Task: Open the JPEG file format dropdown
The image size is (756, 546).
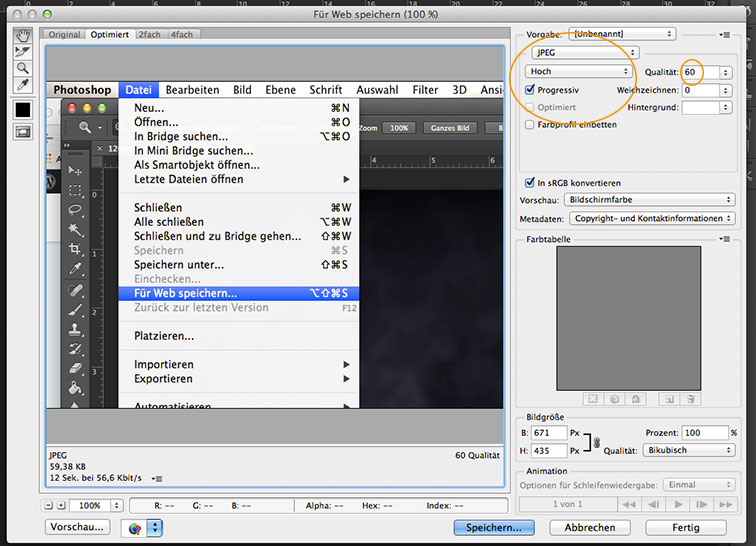Action: [x=585, y=53]
